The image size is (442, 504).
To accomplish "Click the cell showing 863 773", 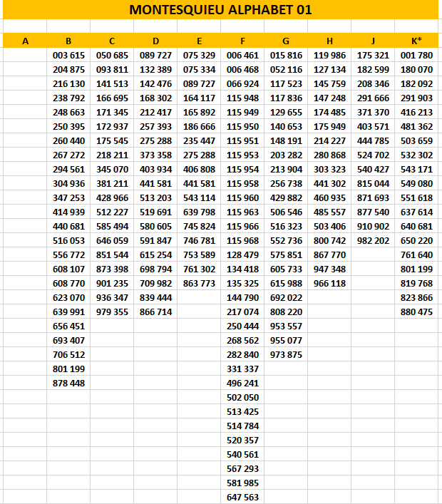I will [x=199, y=283].
